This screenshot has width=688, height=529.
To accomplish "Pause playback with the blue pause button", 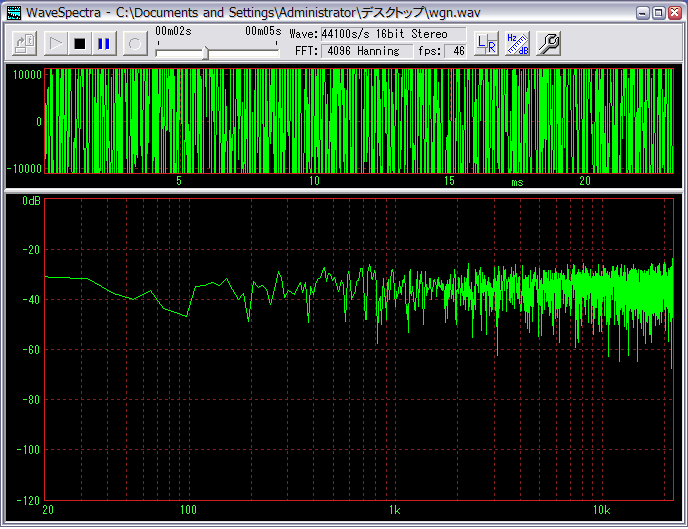I will pyautogui.click(x=104, y=43).
